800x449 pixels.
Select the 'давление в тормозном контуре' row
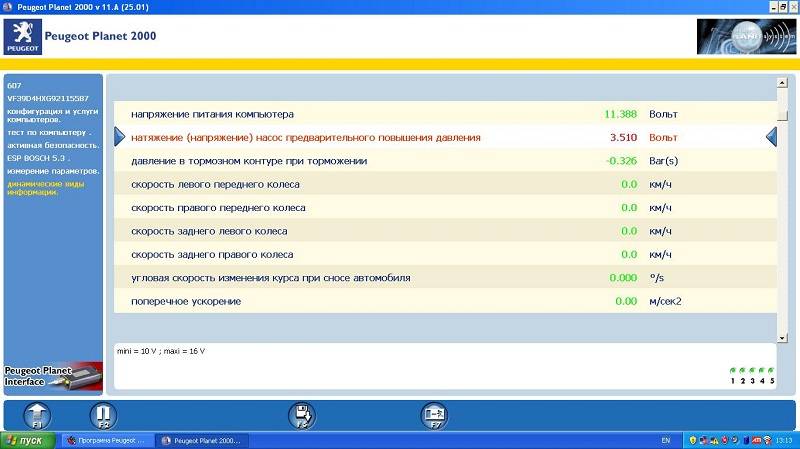coord(440,161)
